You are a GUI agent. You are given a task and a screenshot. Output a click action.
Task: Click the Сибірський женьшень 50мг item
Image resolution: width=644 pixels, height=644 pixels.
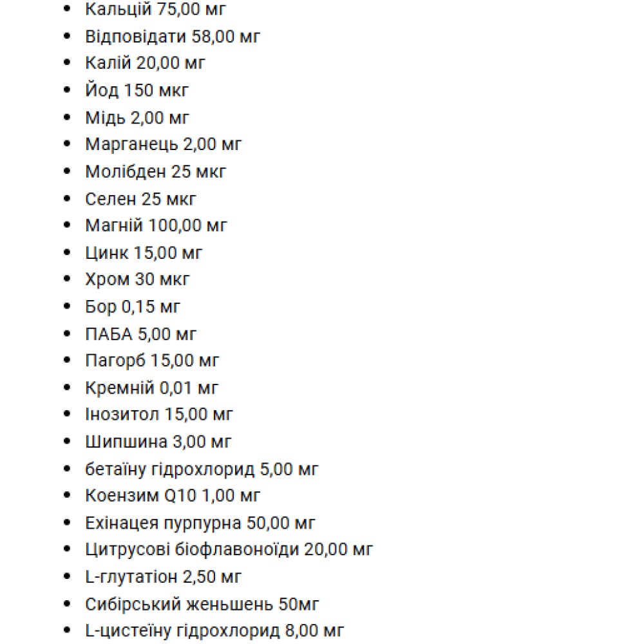point(202,604)
